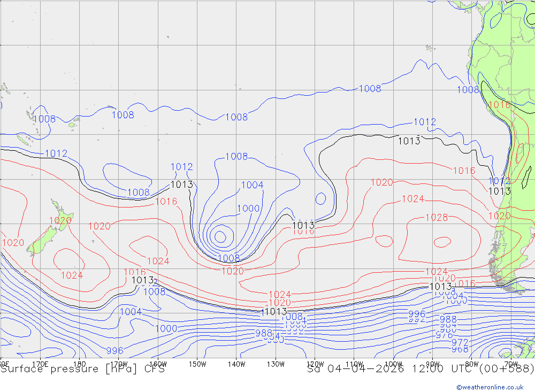
Task: Click the blue 1012 label above the 1013 near 100W
Action: click(424, 122)
